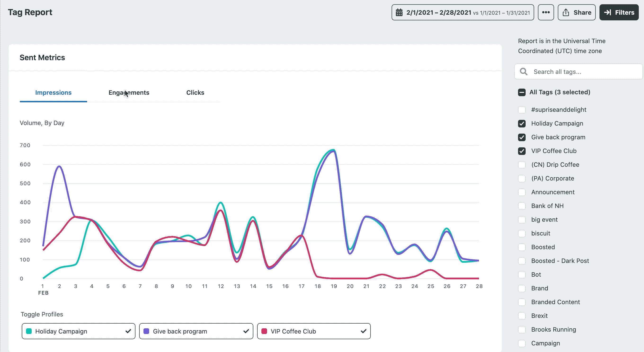
Task: Uncheck the Holiday Campaign tag
Action: (522, 123)
